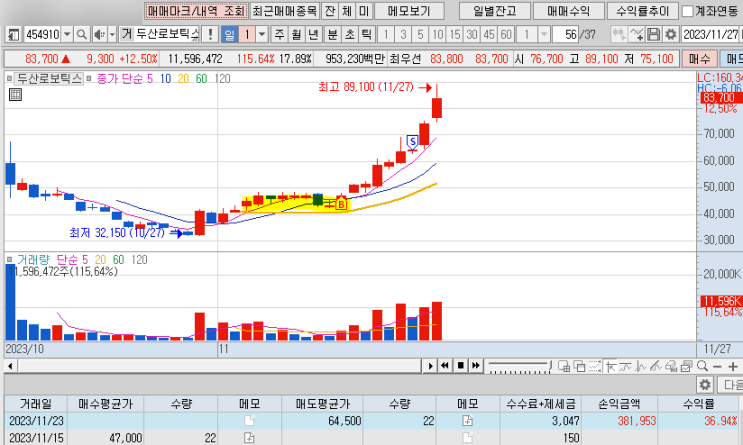Click the 일별잔고 button
743x445 pixels.
[x=495, y=11]
